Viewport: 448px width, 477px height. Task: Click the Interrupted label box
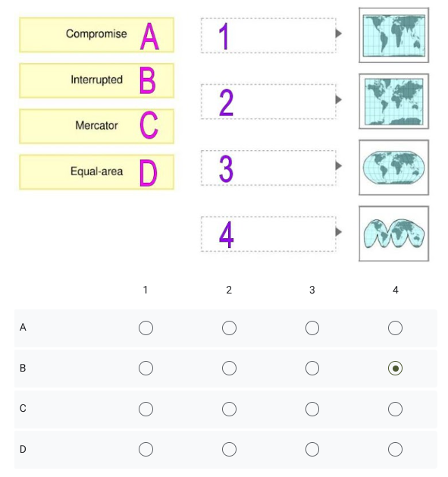pyautogui.click(x=97, y=80)
